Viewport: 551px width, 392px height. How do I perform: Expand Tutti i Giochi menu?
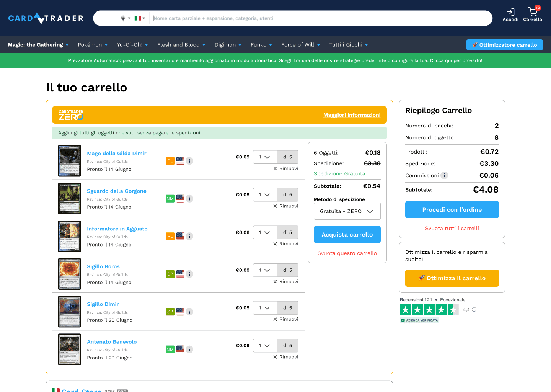[x=349, y=45]
